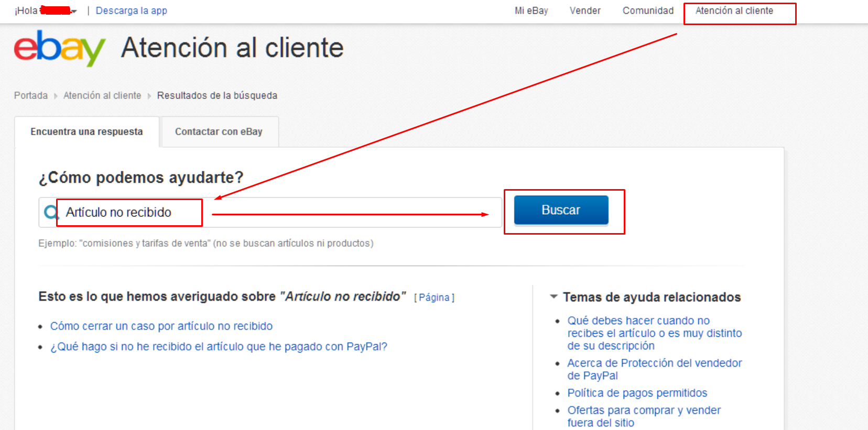Open Acerca de Protección del vendedor link
The height and width of the screenshot is (430, 868).
click(x=654, y=369)
